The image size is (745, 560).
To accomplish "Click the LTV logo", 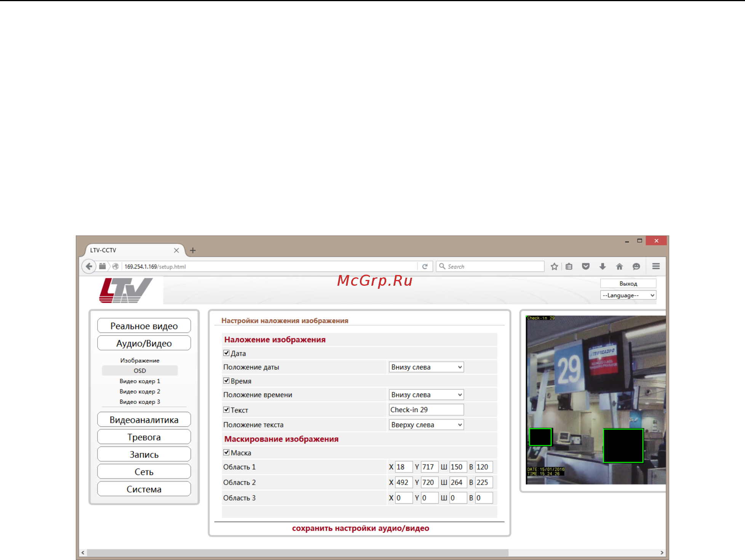I will 126,290.
